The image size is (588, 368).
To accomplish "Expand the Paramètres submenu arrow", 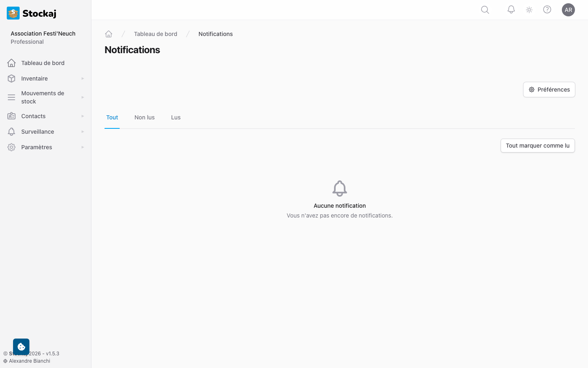I will [82, 147].
